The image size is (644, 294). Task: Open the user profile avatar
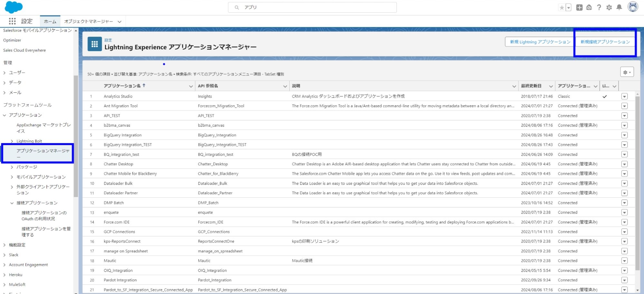(x=633, y=7)
